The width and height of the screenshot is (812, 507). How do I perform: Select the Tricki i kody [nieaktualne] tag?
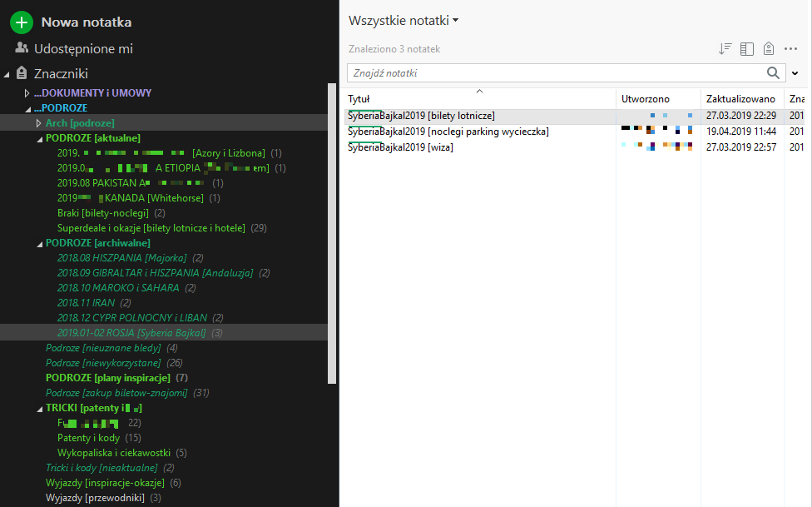click(x=101, y=468)
